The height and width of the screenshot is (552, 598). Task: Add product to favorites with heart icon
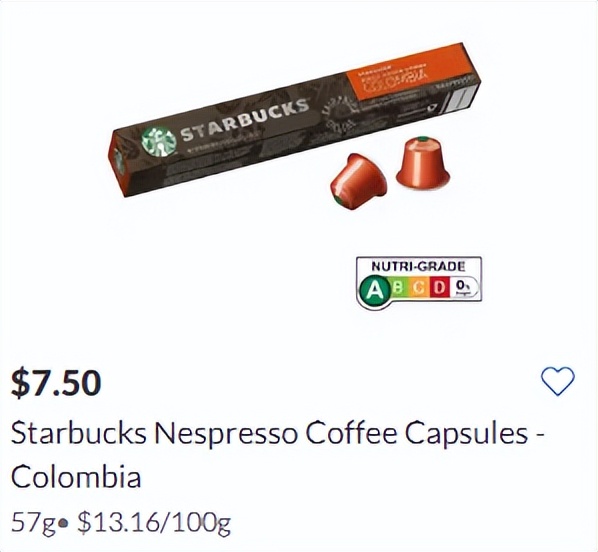click(558, 381)
